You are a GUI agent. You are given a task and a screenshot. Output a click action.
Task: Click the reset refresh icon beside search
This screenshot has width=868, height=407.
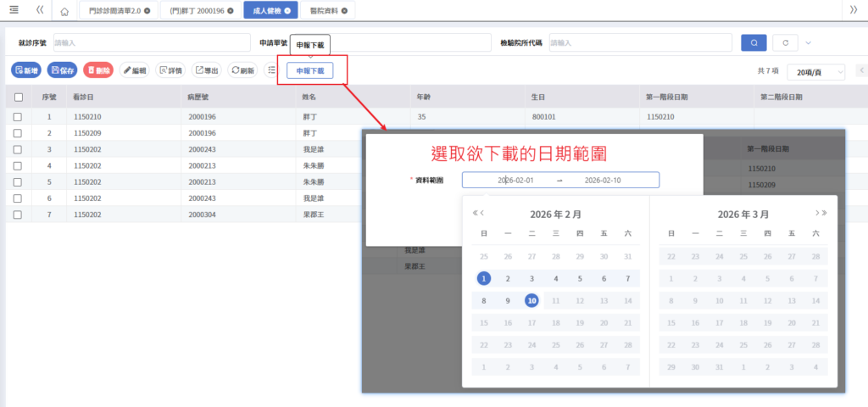(786, 42)
